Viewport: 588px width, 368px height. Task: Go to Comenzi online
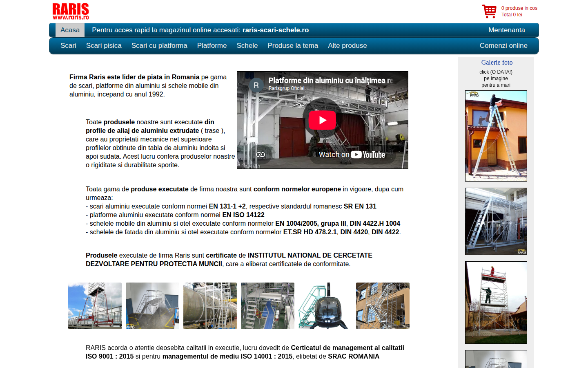[x=503, y=46]
